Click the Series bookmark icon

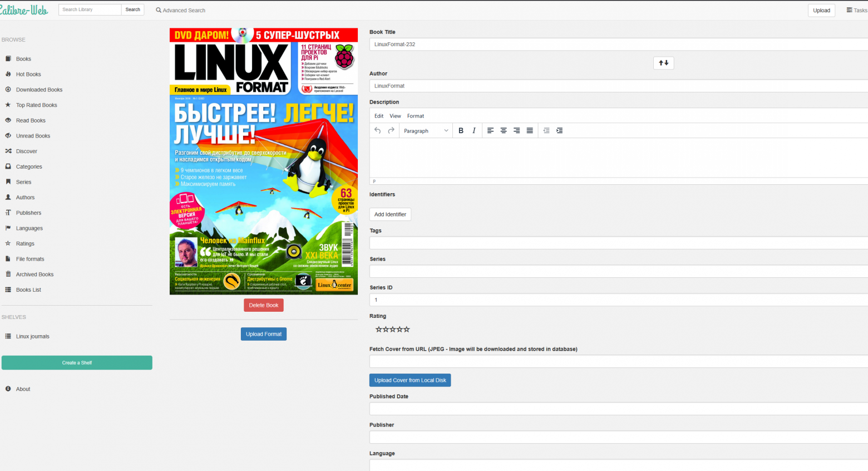8,182
